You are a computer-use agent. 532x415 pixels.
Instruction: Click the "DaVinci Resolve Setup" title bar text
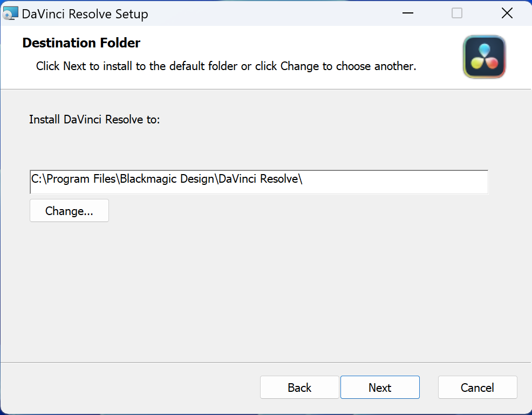(85, 13)
